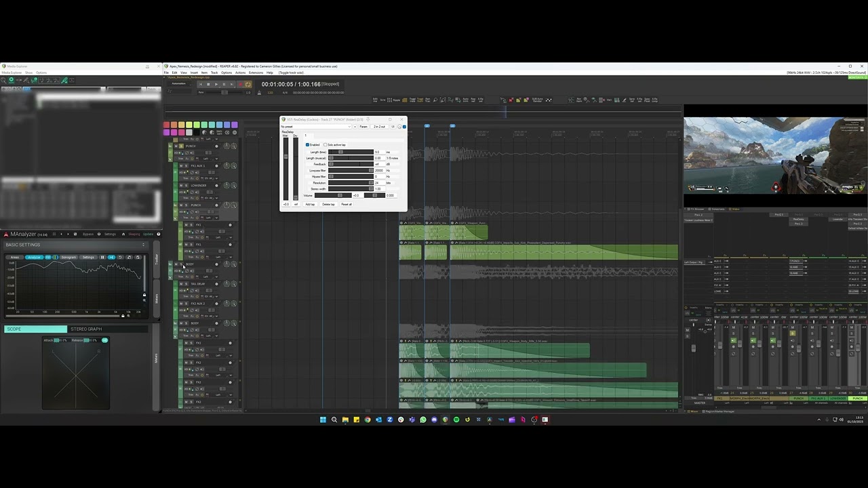Open the Windows Start menu
Image resolution: width=868 pixels, height=488 pixels.
point(323,420)
